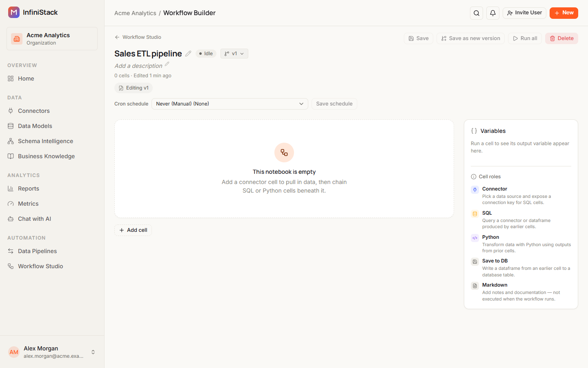Viewport: 588px width, 368px height.
Task: Select Workflow Studio in sidebar
Action: (x=52, y=266)
